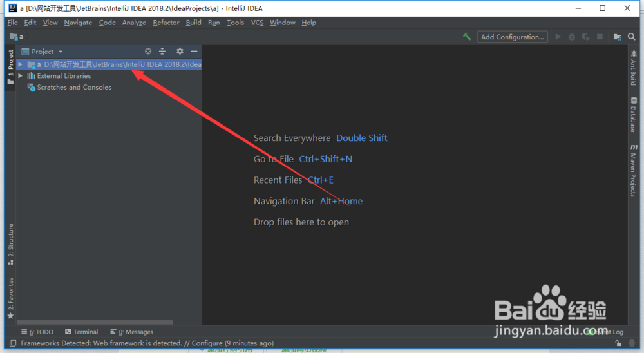This screenshot has width=644, height=353.
Task: Click the Search Everywhere magnifier icon
Action: pos(631,37)
